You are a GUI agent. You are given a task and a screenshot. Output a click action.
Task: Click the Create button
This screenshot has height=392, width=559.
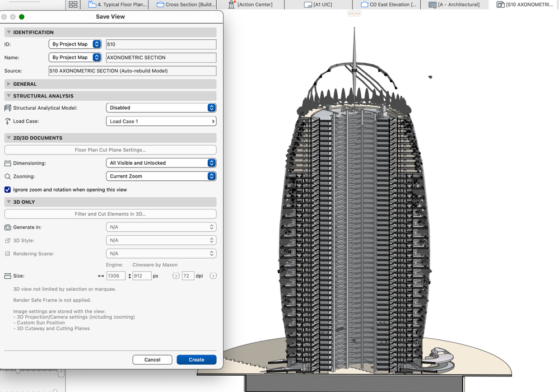pyautogui.click(x=196, y=360)
